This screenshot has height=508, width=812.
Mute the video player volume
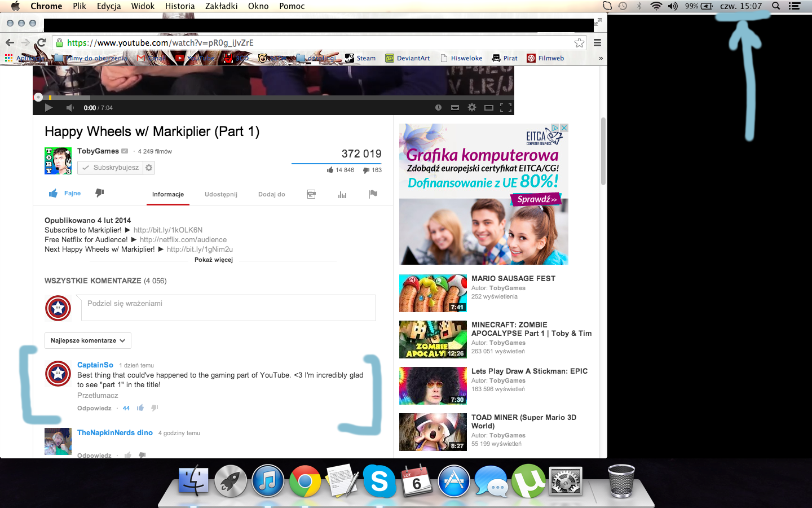[70, 108]
